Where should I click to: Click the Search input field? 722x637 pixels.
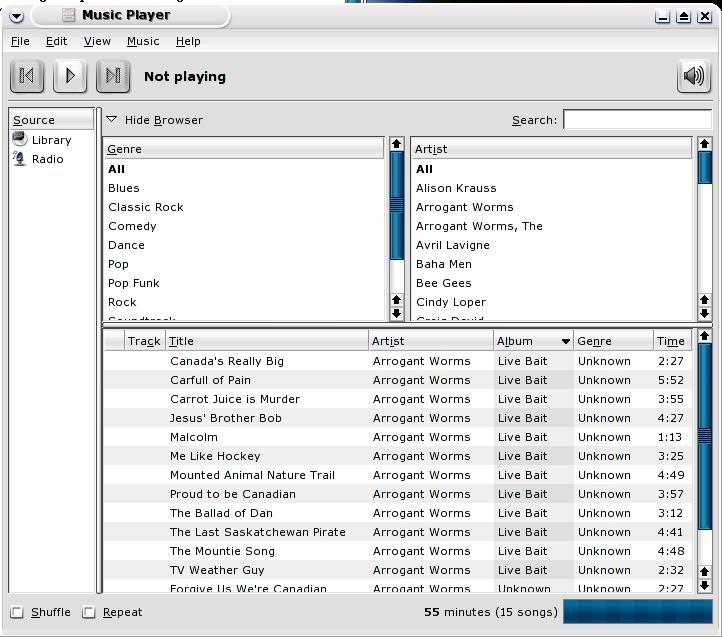(636, 120)
